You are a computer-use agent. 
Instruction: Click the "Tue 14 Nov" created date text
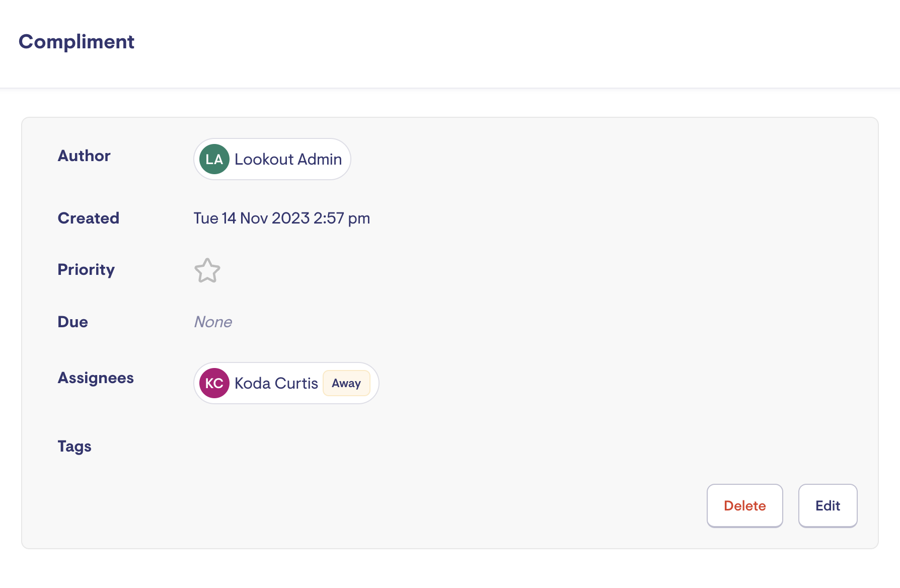click(x=231, y=218)
